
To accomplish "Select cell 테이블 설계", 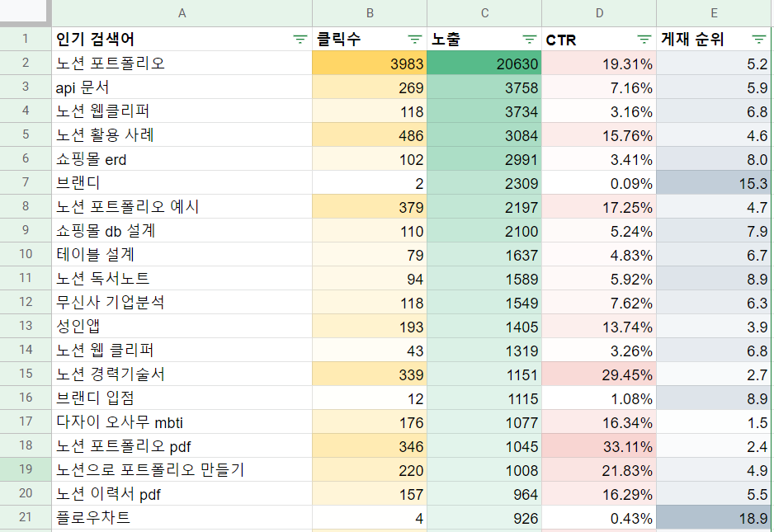I will click(182, 254).
